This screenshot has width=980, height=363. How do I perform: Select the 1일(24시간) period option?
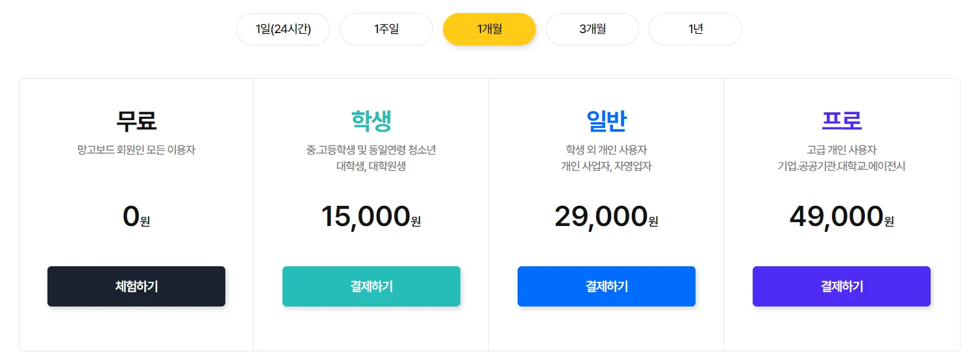pyautogui.click(x=283, y=29)
